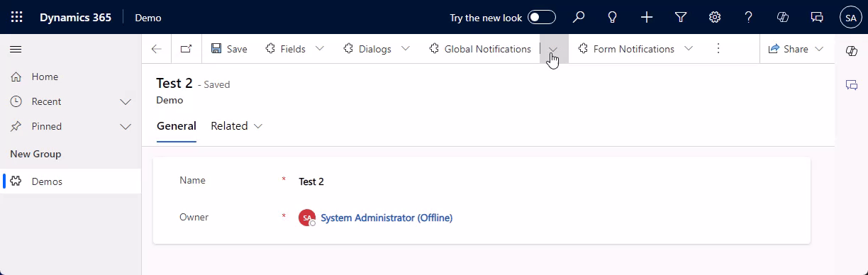The height and width of the screenshot is (275, 868).
Task: Open Advanced Find filter funnel icon
Action: pos(681,17)
